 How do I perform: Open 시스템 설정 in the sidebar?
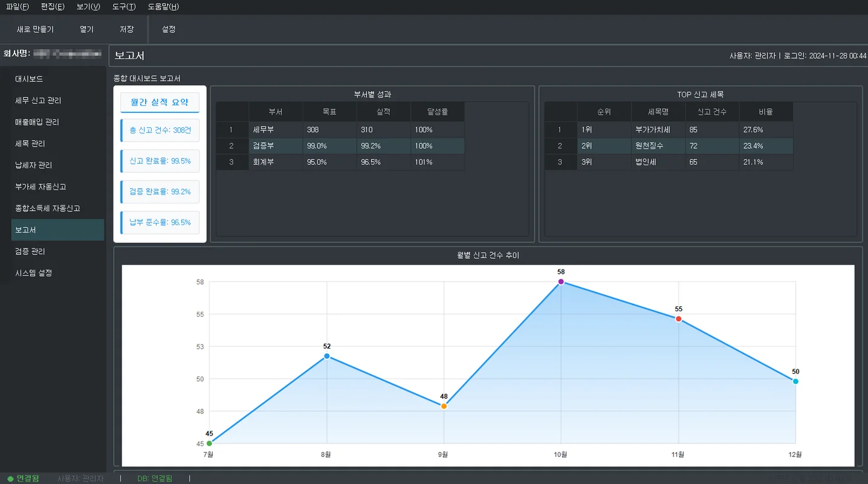coord(34,273)
